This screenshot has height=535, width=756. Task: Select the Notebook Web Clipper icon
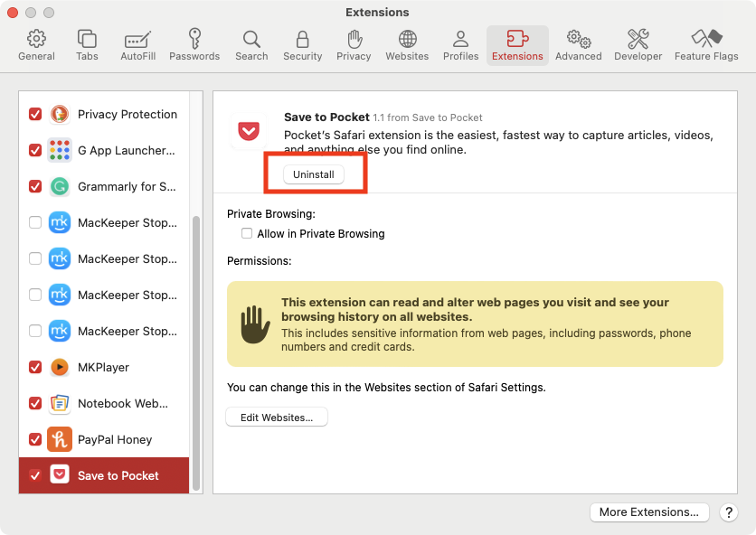point(60,403)
